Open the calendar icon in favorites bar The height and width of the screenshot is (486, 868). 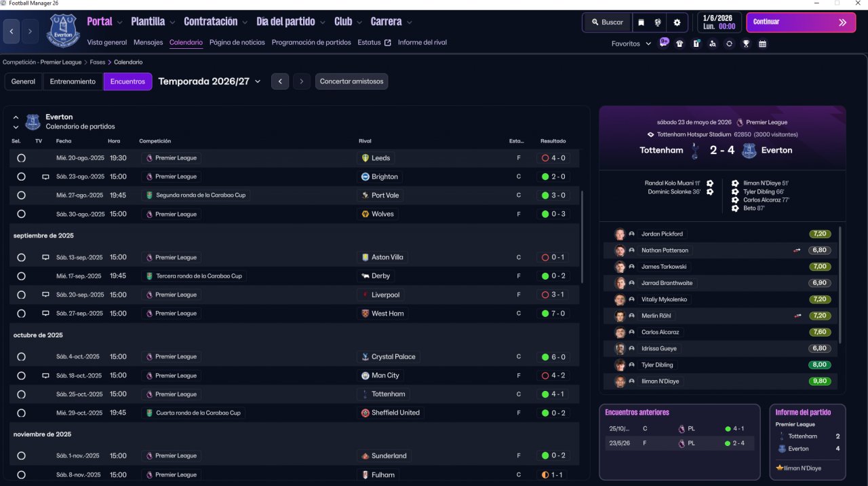point(762,43)
